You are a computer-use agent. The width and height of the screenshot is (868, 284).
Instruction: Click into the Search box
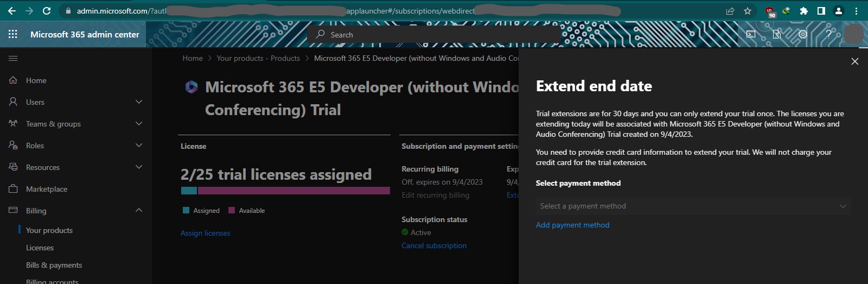434,35
